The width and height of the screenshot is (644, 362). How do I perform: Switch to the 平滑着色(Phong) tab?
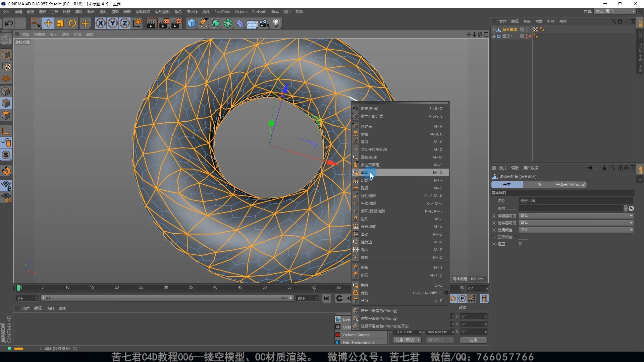tap(570, 184)
